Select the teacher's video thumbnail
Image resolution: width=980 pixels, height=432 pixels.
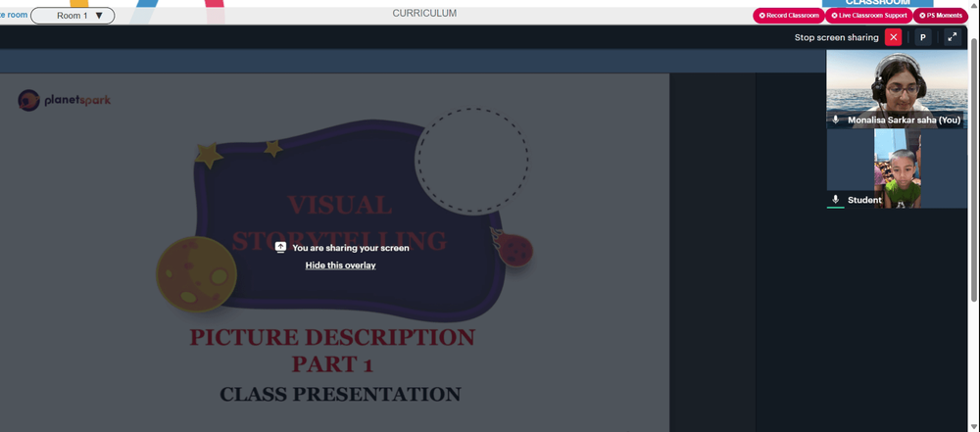(x=897, y=89)
